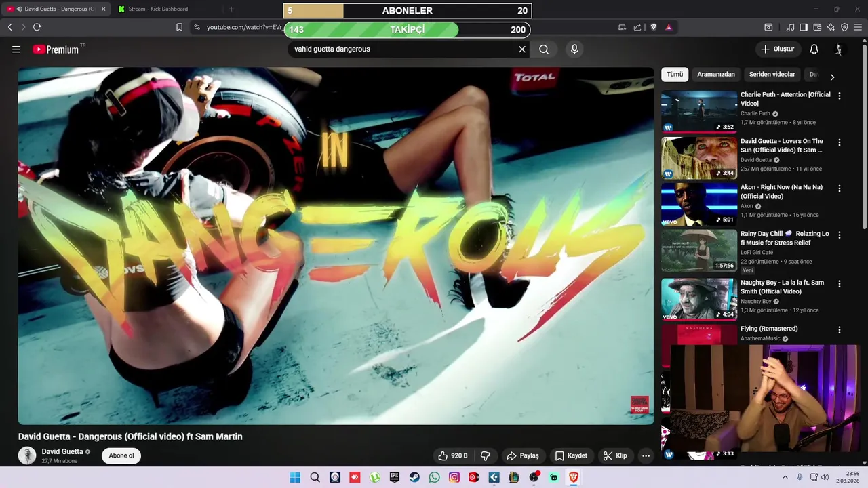Open options for Lovers On The Sun video

[x=840, y=142]
